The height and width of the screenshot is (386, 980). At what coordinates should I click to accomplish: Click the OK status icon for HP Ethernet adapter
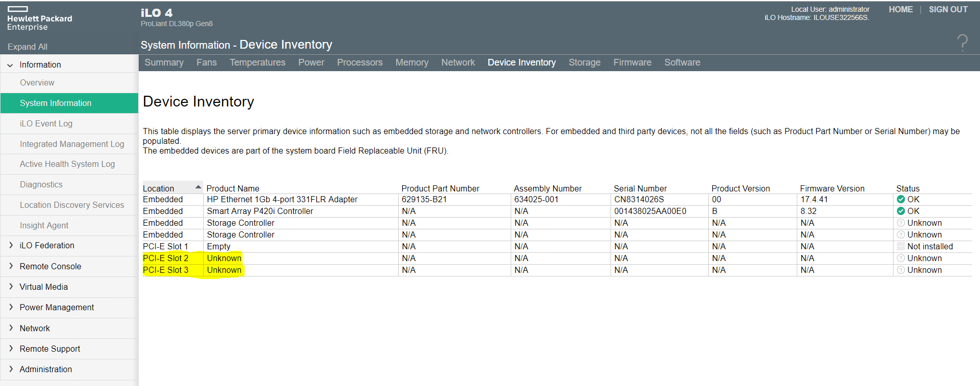(901, 199)
